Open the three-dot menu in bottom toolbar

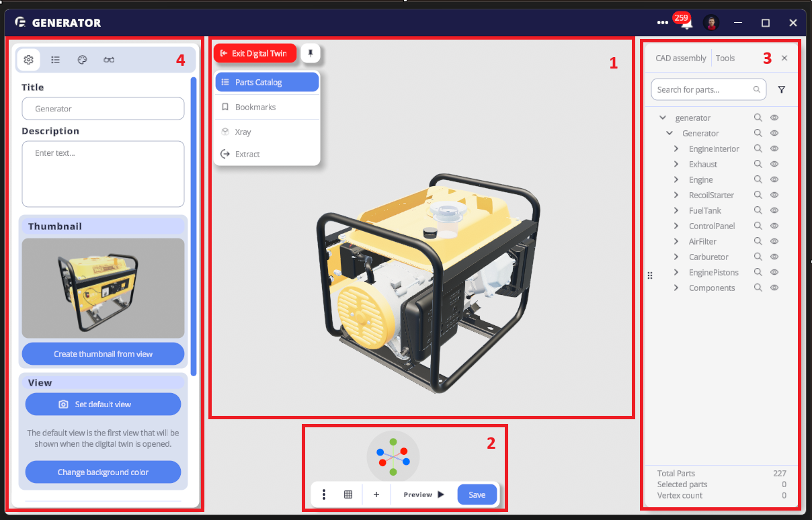click(324, 494)
